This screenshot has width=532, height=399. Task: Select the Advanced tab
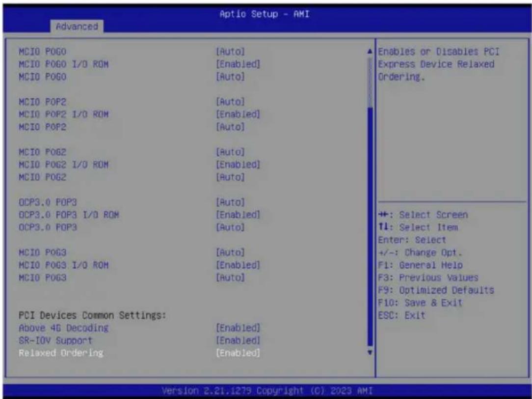click(x=77, y=26)
